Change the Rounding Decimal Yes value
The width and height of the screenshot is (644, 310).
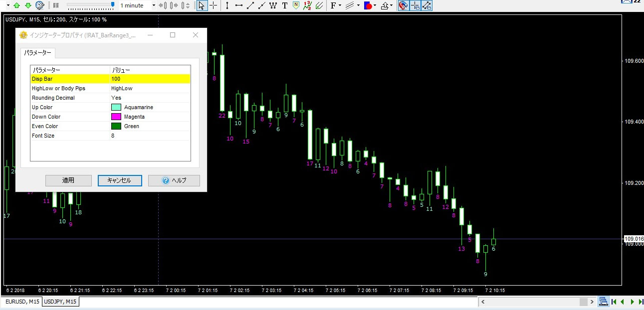click(150, 98)
